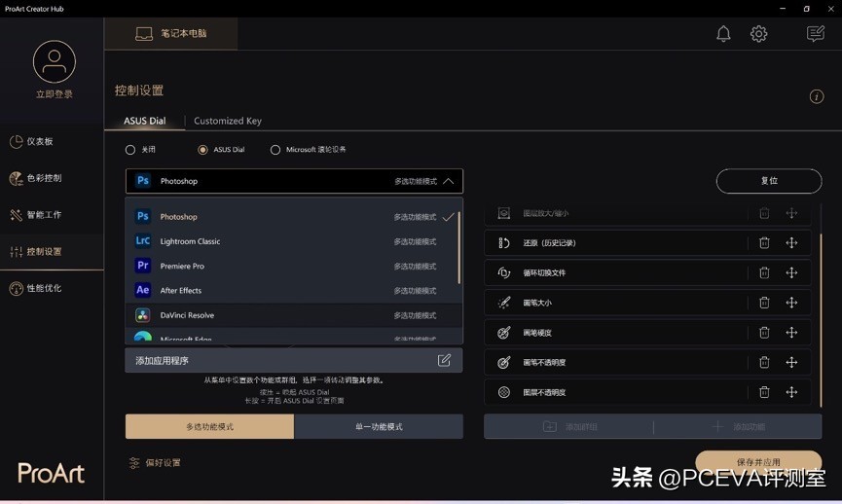
Task: Open 色彩控制 in the sidebar
Action: [x=52, y=178]
